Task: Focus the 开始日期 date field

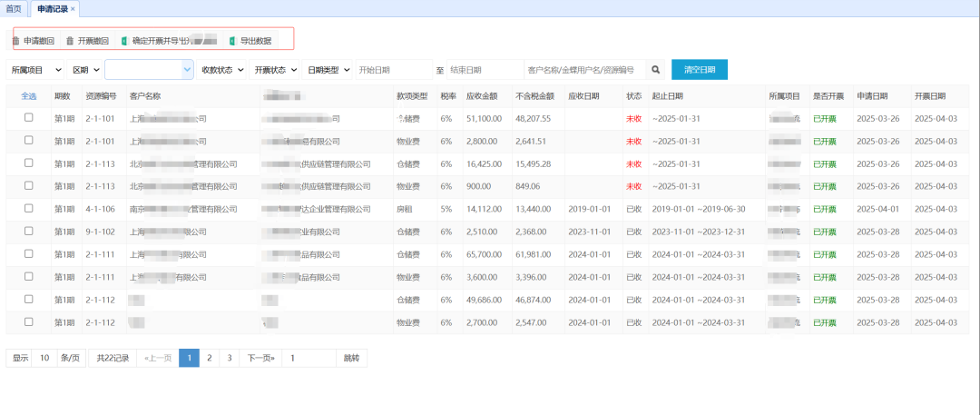Action: coord(394,70)
